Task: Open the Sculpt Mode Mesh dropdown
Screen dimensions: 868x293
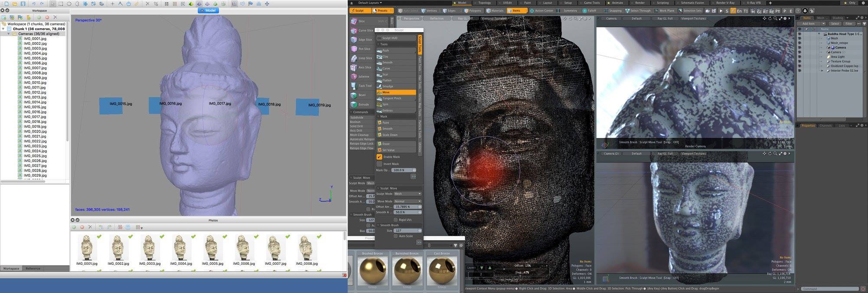Action: [407, 194]
